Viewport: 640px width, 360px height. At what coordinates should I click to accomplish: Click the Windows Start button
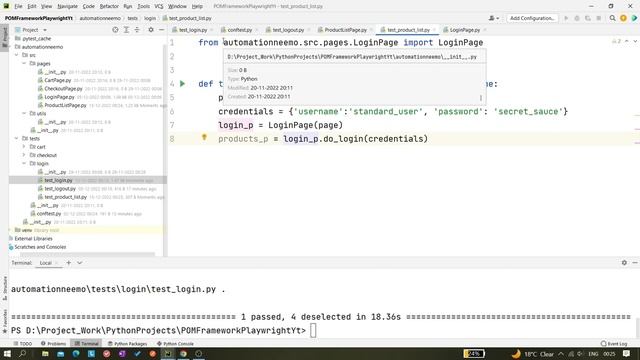pyautogui.click(x=7, y=354)
